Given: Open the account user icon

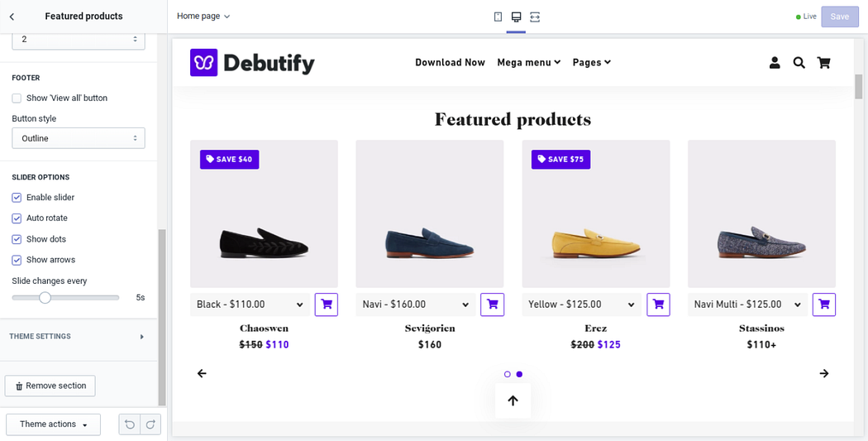Looking at the screenshot, I should (775, 63).
